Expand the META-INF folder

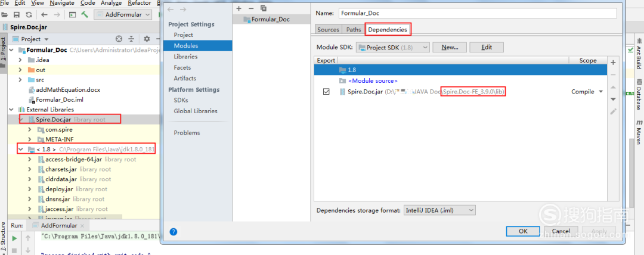pos(30,139)
